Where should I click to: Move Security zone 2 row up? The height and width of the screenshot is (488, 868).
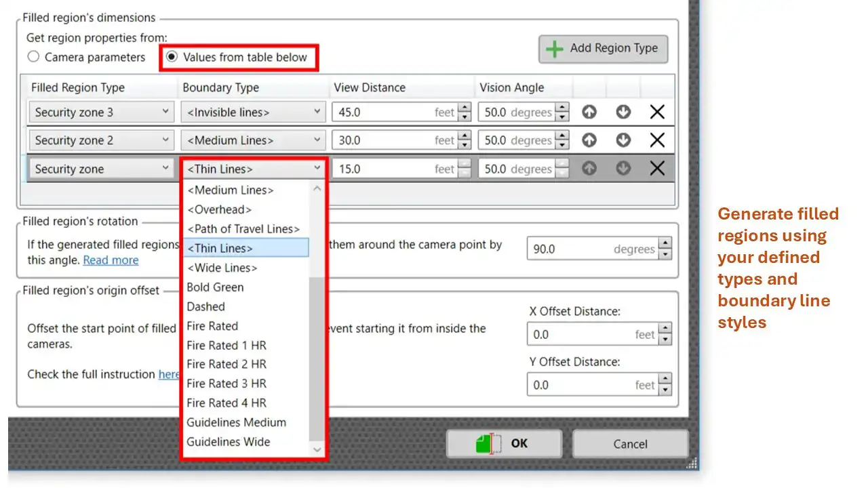coord(589,140)
